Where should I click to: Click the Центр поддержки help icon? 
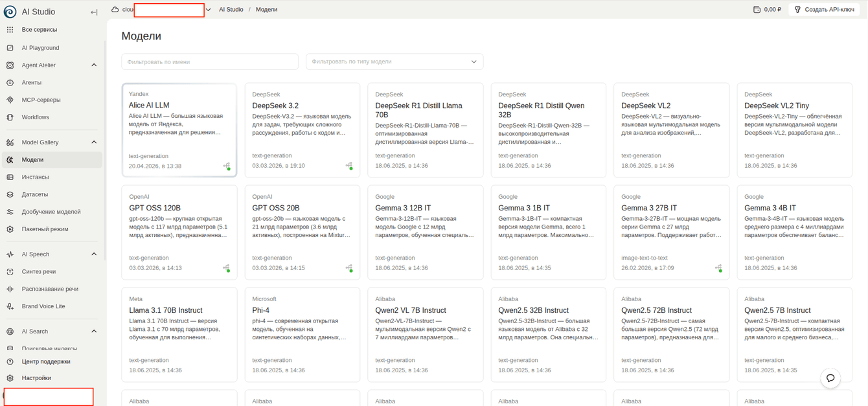coord(10,362)
